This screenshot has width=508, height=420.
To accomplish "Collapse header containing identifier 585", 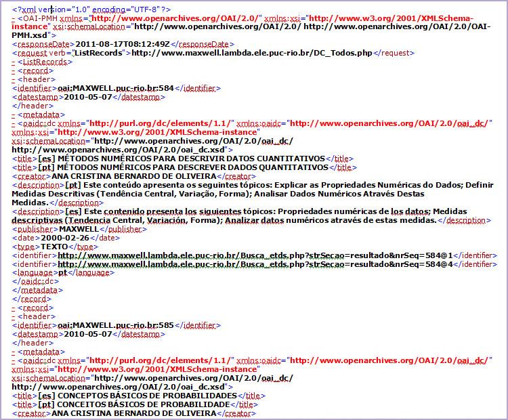I will [x=14, y=316].
